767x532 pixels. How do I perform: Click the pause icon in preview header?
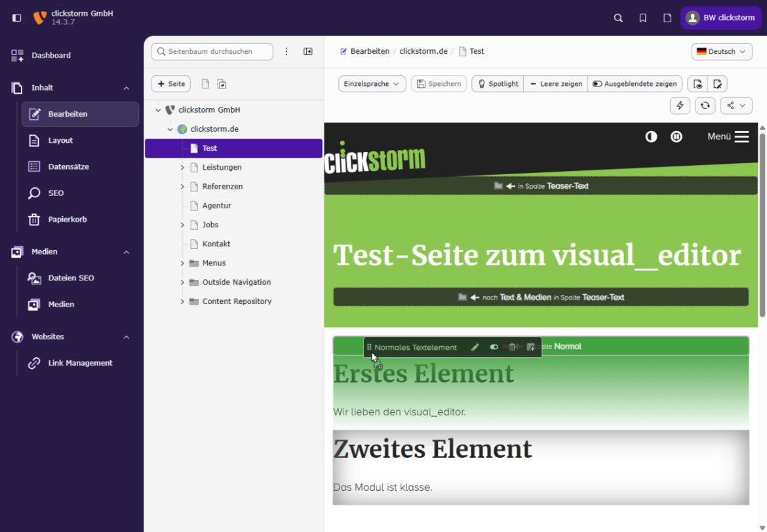(x=676, y=137)
